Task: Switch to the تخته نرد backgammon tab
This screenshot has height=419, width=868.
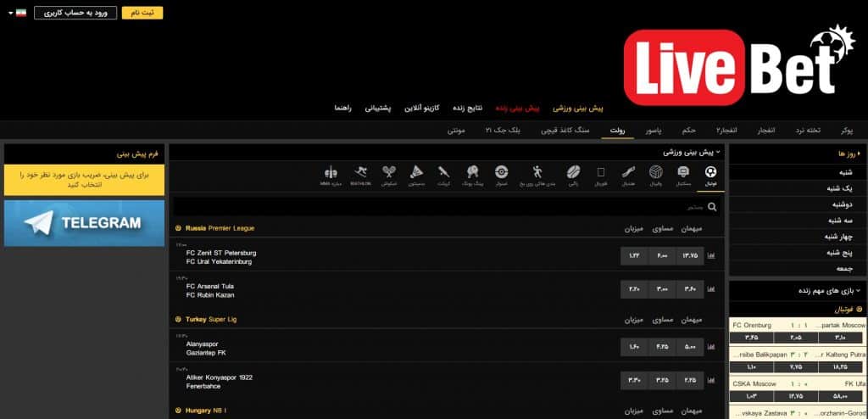Action: 808,131
